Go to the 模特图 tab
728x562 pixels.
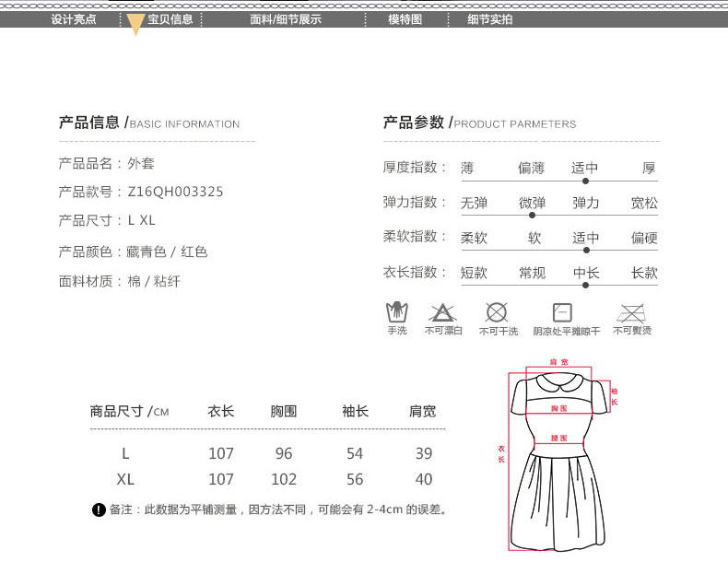(x=405, y=19)
